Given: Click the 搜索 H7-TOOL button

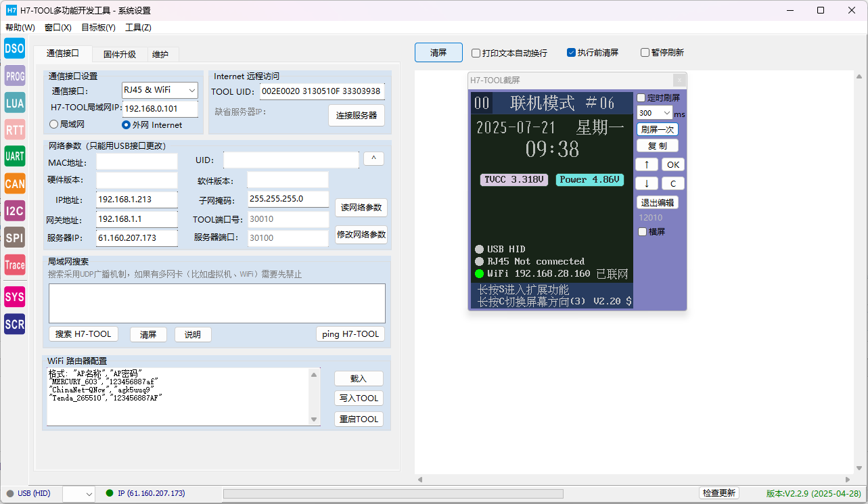Looking at the screenshot, I should (83, 334).
